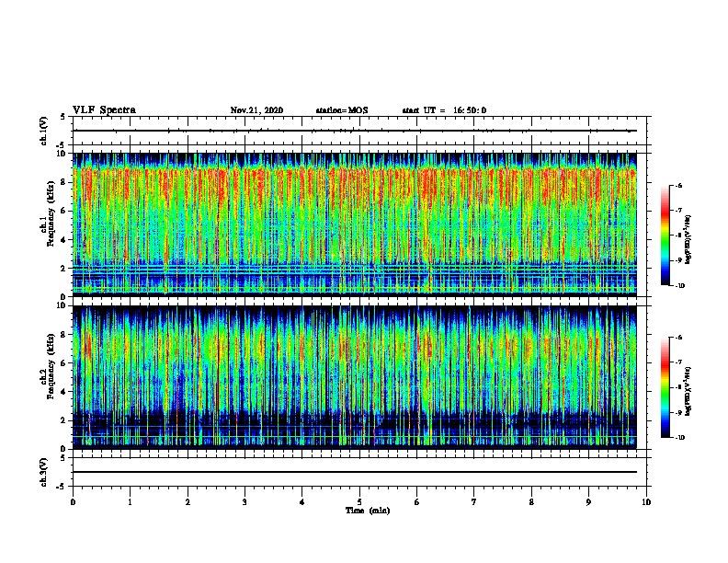Click the ch.1 spectrogram plot
The height and width of the screenshot is (563, 728).
355,224
